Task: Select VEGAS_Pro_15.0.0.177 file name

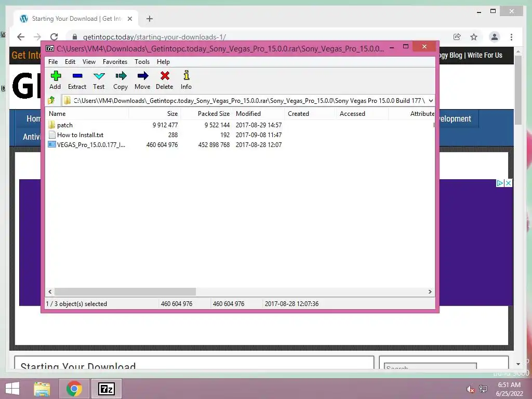Action: point(91,144)
